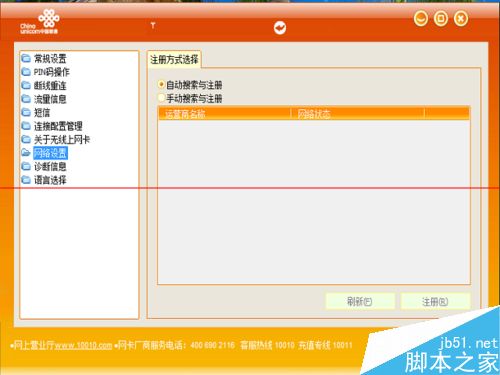Click the signal indicator T in header
Viewport: 500px width, 375px height.
(x=153, y=25)
